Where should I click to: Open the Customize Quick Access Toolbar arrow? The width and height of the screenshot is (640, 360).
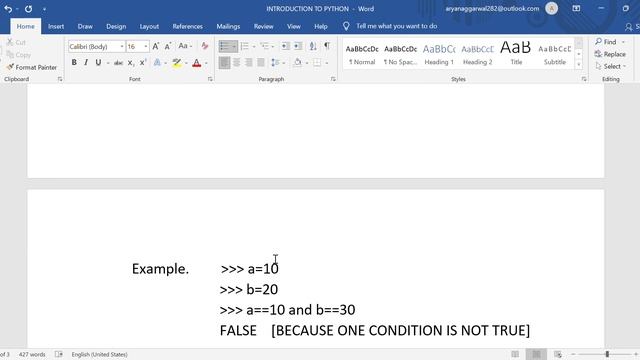point(44,9)
